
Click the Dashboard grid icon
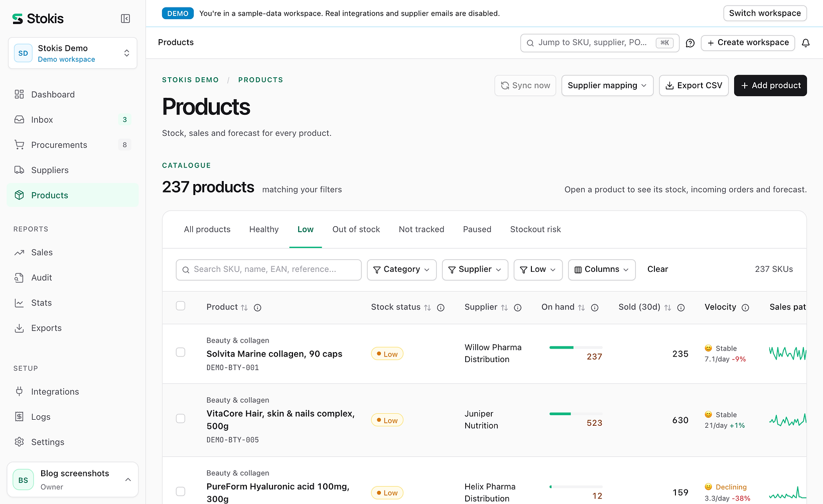pyautogui.click(x=19, y=94)
